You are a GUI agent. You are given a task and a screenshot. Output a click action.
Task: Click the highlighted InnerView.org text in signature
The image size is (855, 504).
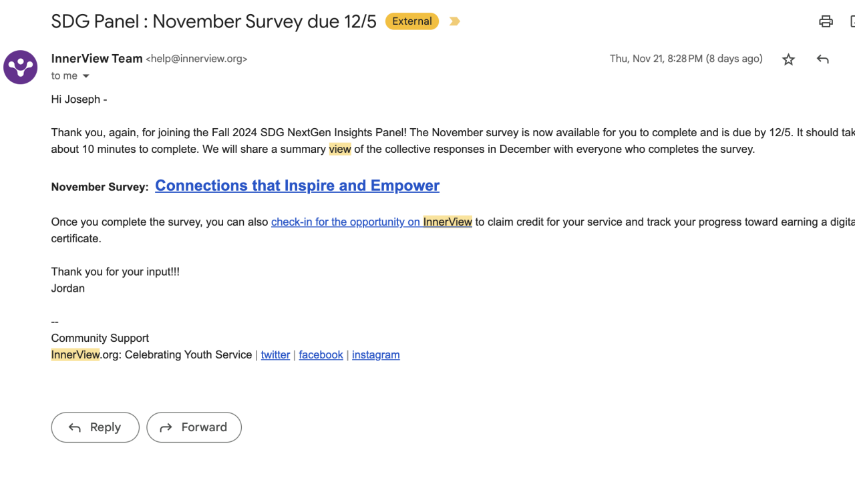(75, 354)
